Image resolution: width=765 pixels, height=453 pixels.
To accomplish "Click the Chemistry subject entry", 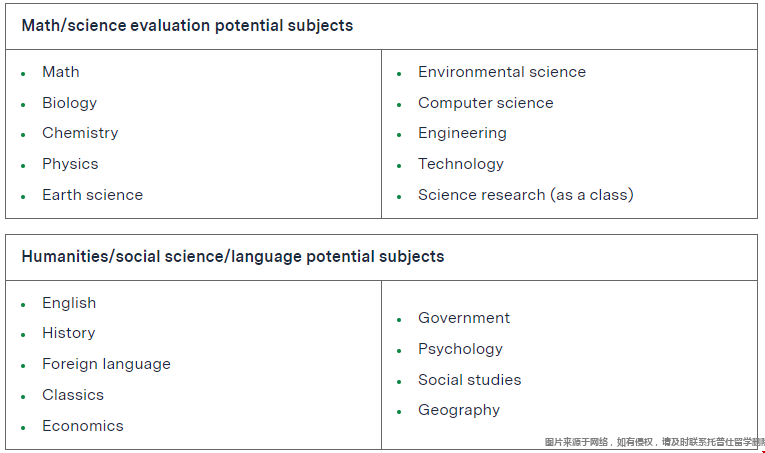I will point(80,133).
